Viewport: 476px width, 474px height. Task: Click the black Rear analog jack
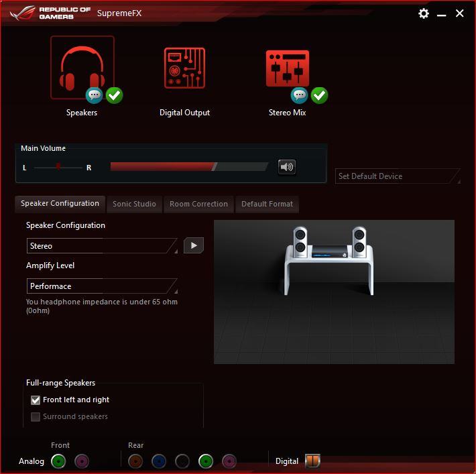coord(182,461)
